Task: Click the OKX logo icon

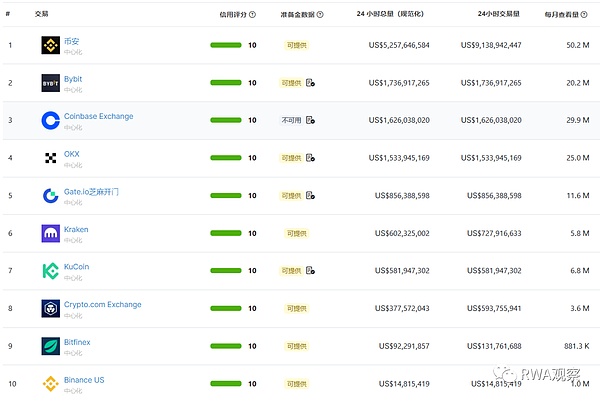Action: tap(50, 158)
